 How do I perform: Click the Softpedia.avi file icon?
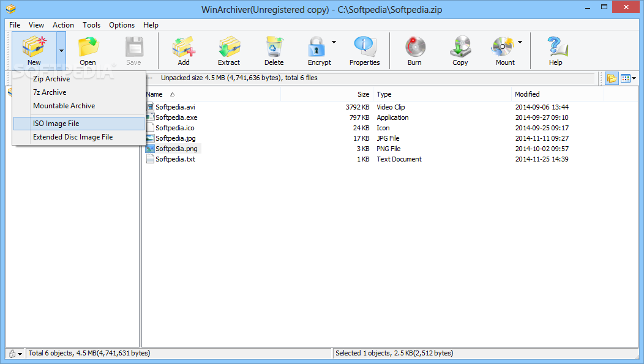[x=151, y=106]
